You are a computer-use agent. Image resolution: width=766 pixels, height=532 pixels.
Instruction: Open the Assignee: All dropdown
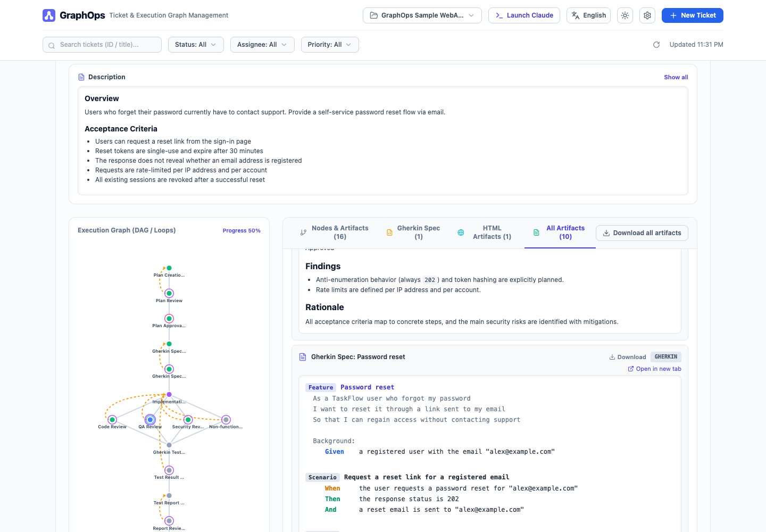click(x=262, y=45)
